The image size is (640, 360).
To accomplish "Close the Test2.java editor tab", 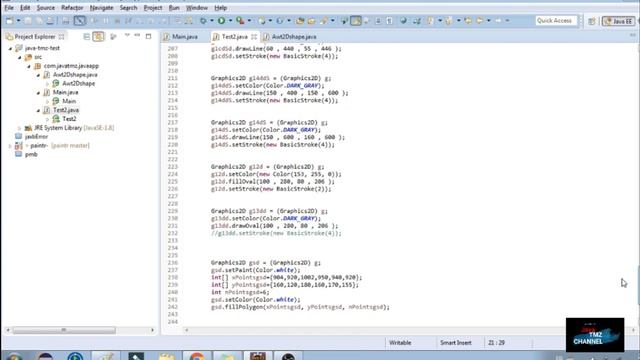I will click(254, 37).
